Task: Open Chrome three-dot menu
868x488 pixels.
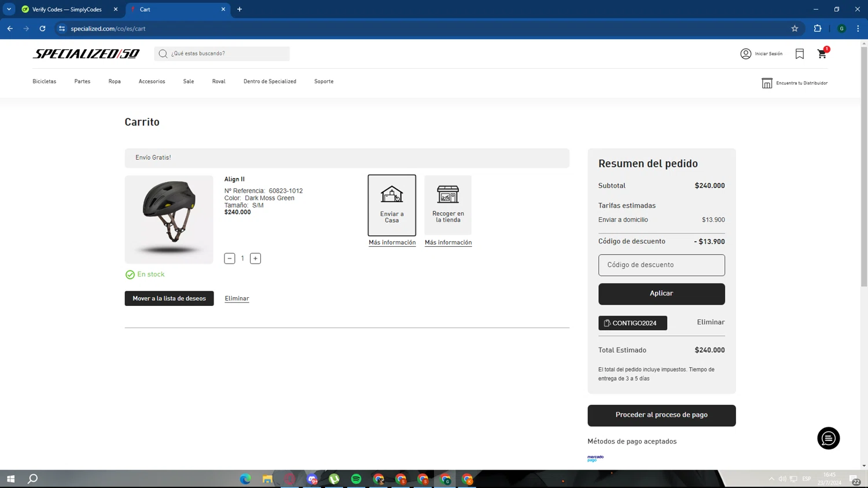Action: [858, 28]
